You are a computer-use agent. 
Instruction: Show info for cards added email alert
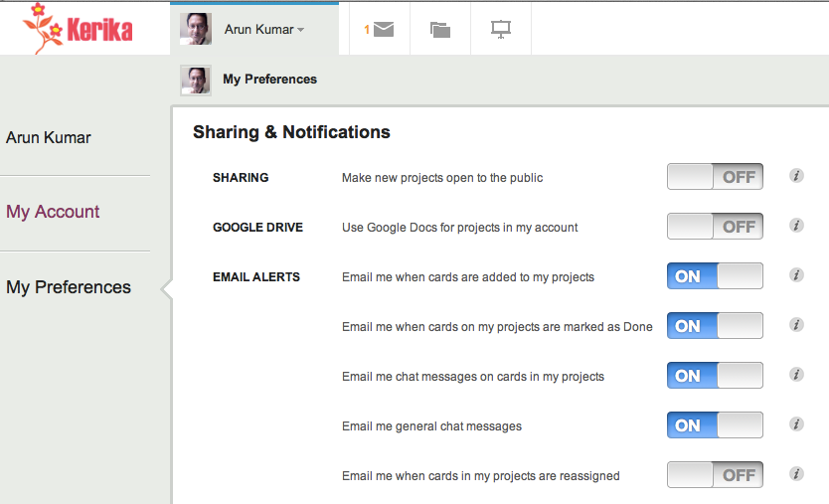pyautogui.click(x=796, y=275)
